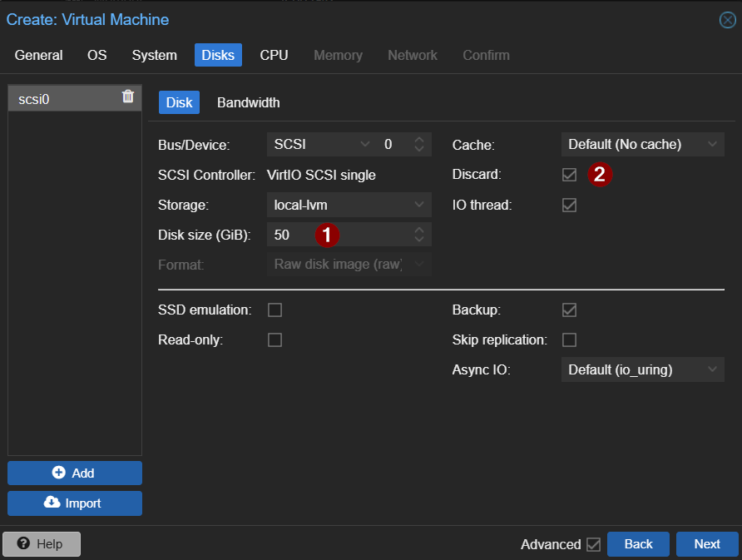Image resolution: width=742 pixels, height=560 pixels.
Task: Click the red step 1 marker badge
Action: click(326, 235)
